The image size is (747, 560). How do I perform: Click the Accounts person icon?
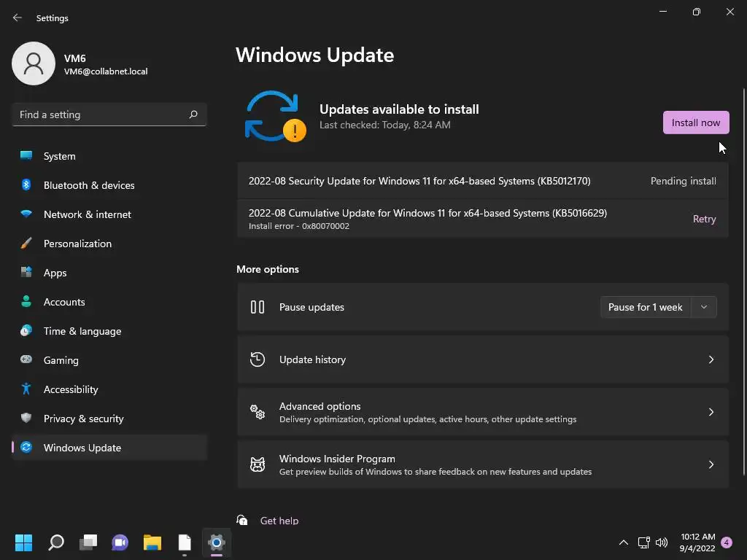[x=26, y=301]
